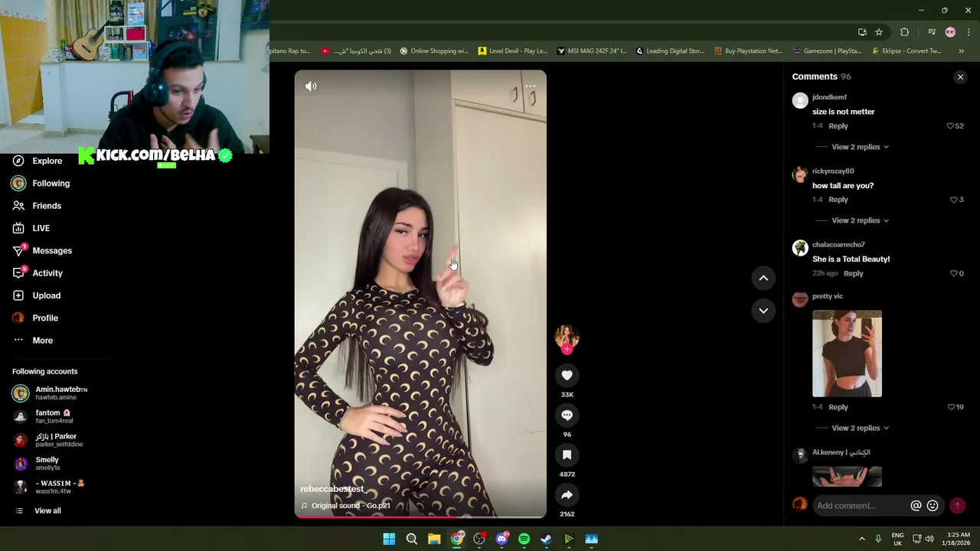
Task: Open pretty vic's image attachment
Action: (847, 354)
